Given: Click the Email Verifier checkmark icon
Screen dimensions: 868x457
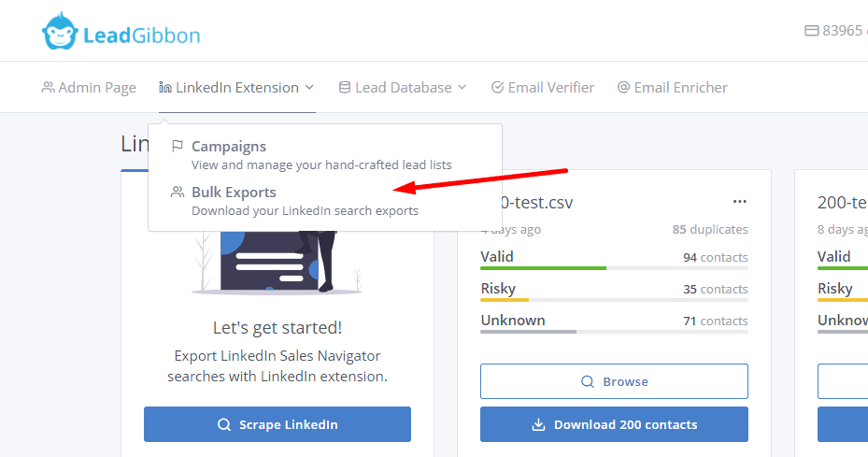Looking at the screenshot, I should coord(497,88).
